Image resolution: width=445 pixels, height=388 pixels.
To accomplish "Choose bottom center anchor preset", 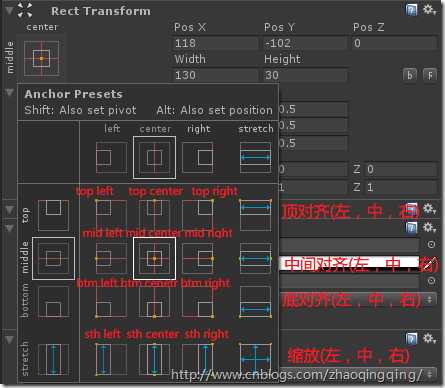I will click(154, 302).
